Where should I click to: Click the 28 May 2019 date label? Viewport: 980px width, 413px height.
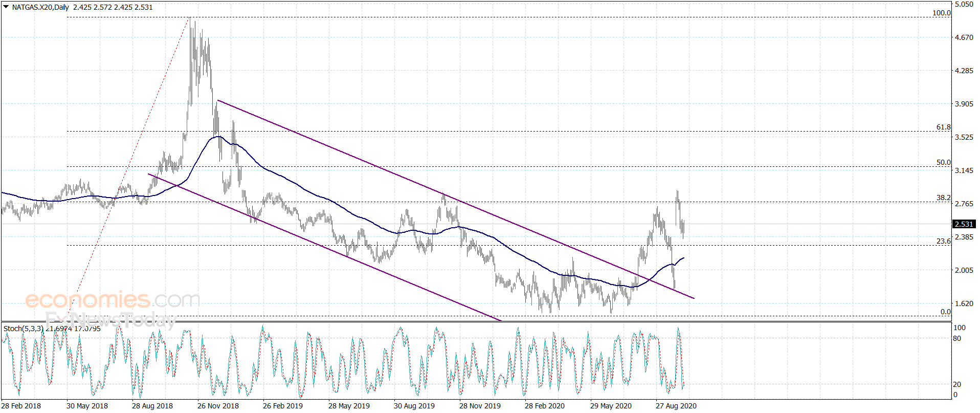[x=349, y=406]
